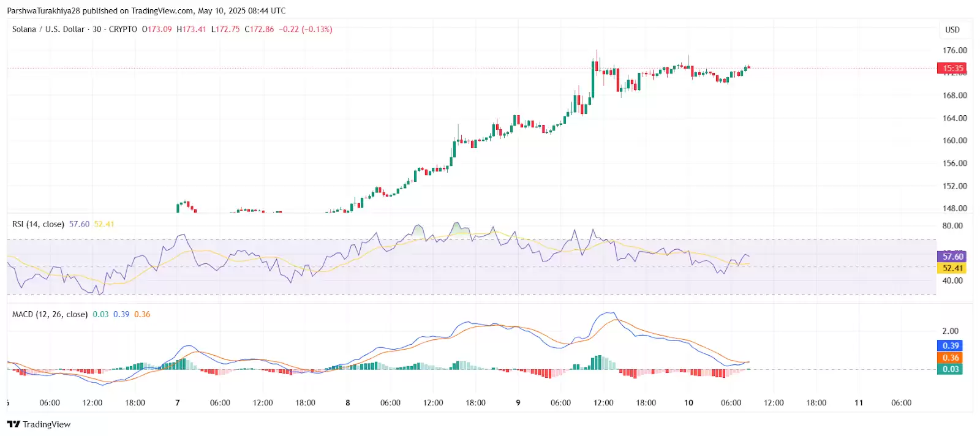Click the MACD 2.00 scale label
The width and height of the screenshot is (980, 436).
(951, 331)
